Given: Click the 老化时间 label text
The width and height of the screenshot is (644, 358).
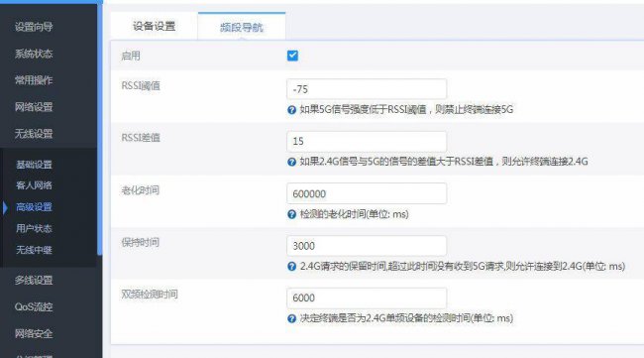Looking at the screenshot, I should pyautogui.click(x=140, y=190).
